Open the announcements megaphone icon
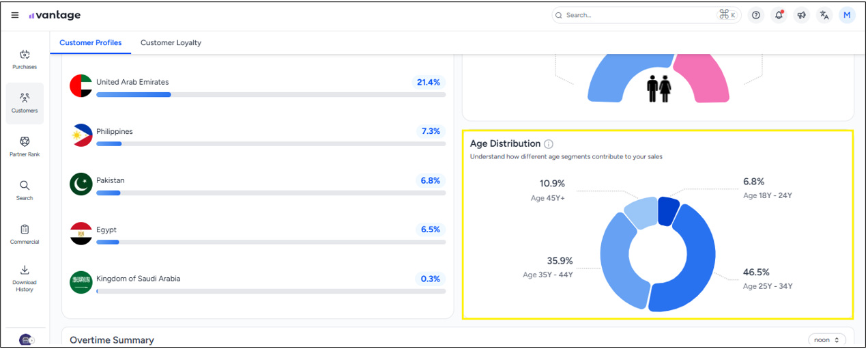868x349 pixels. (x=802, y=15)
